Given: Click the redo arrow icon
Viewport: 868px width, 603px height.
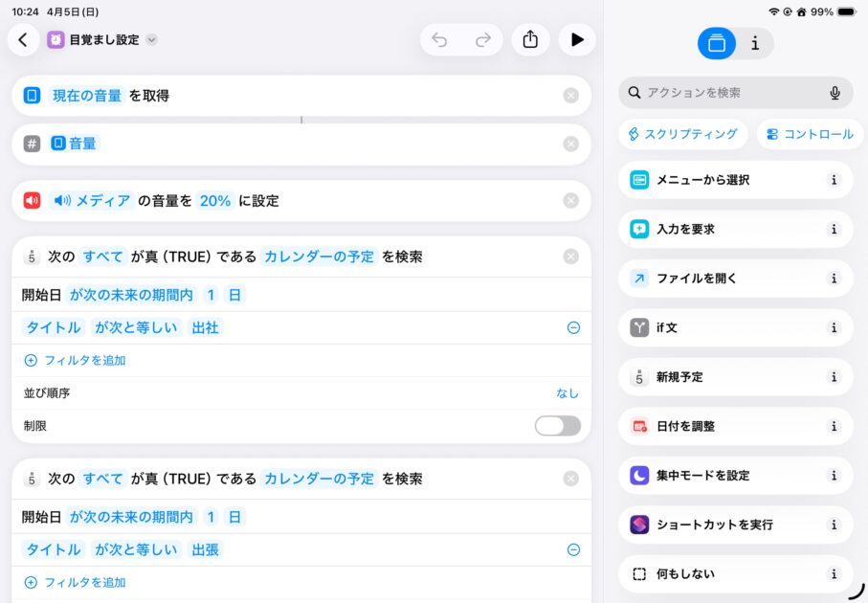Looking at the screenshot, I should click(x=483, y=39).
